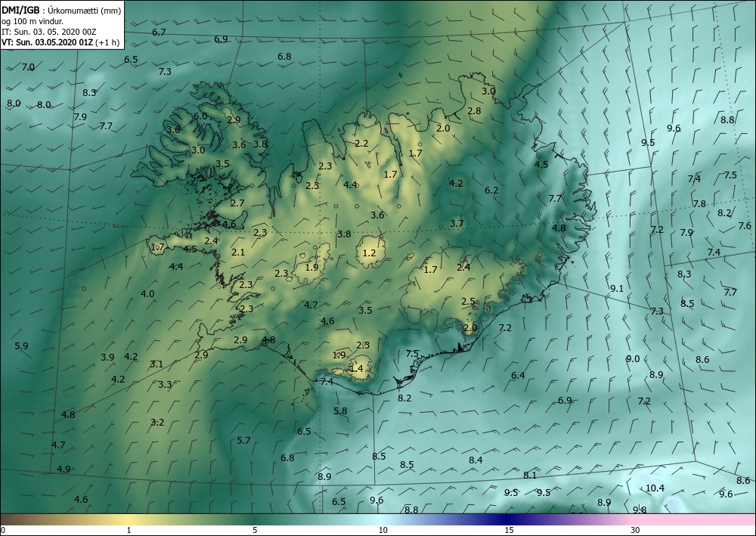This screenshot has width=756, height=536.
Task: Click the '6.2' value in northeast Iceland
Action: 491,191
